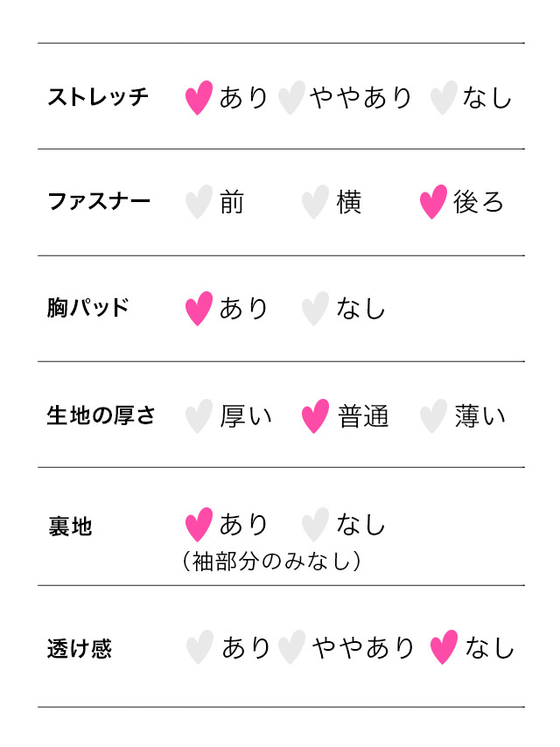
Task: Click the gray heart for 透け感 あり
Action: pyautogui.click(x=199, y=648)
